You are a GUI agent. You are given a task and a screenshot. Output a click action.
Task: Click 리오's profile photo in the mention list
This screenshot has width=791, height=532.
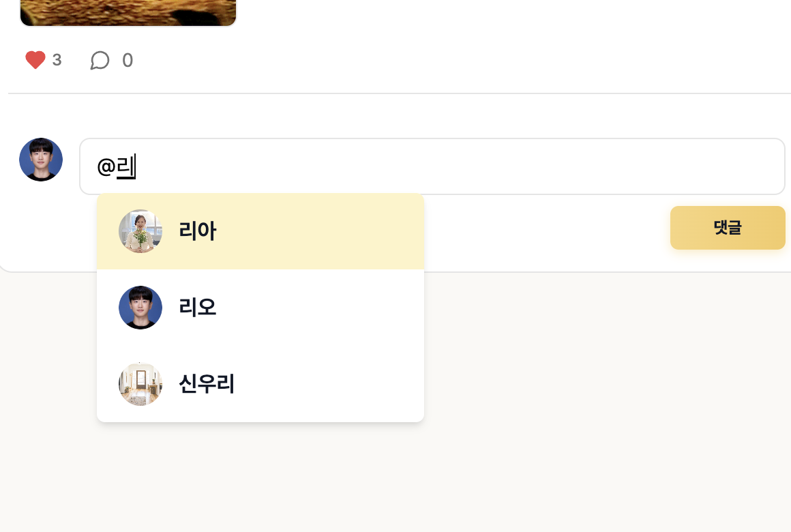pyautogui.click(x=140, y=308)
